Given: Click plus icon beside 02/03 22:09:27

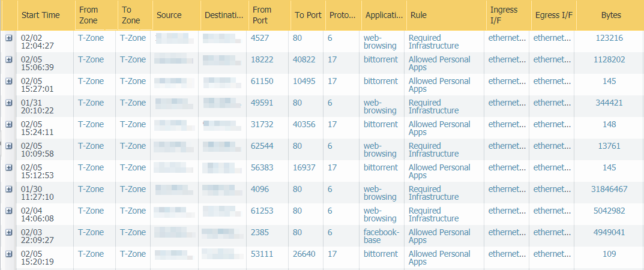Looking at the screenshot, I should [x=9, y=232].
